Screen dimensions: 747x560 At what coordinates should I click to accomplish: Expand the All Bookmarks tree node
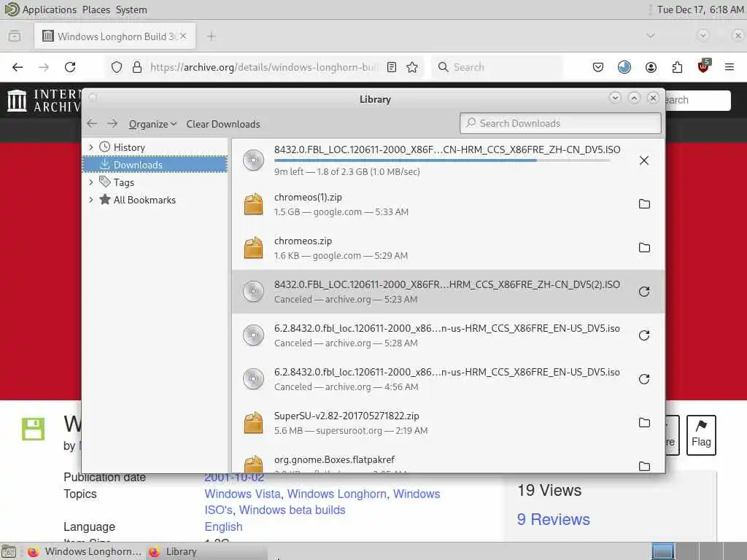pyautogui.click(x=91, y=200)
